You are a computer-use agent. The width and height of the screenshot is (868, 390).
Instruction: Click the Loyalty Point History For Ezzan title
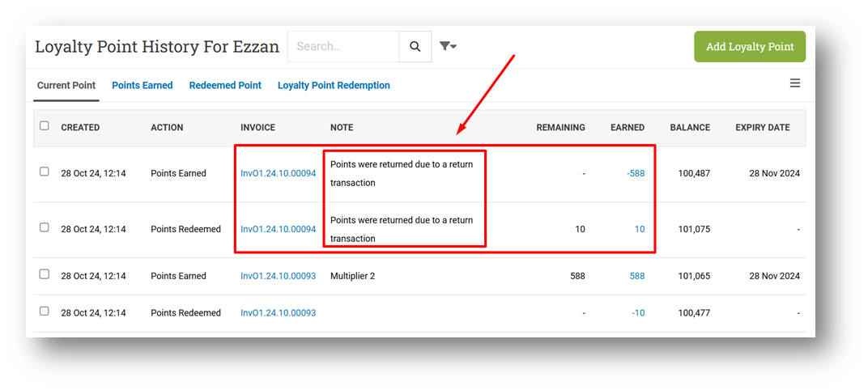(157, 46)
